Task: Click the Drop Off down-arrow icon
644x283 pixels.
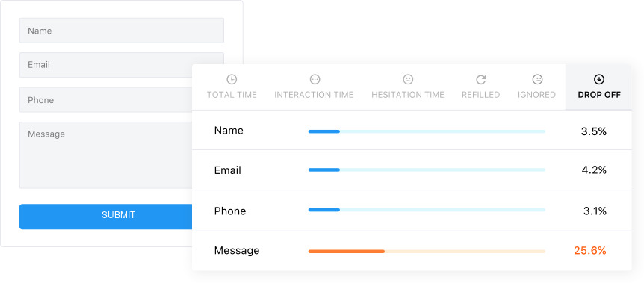Action: [599, 79]
